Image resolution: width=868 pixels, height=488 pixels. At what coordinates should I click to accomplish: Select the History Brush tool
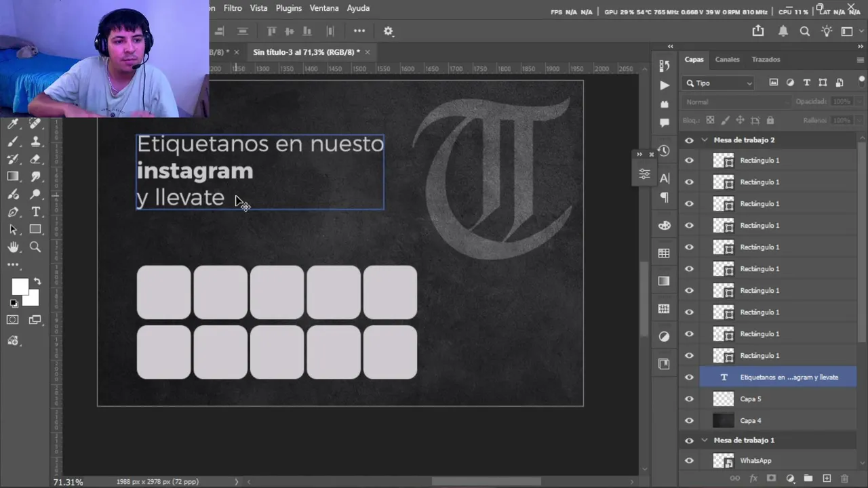coord(13,159)
